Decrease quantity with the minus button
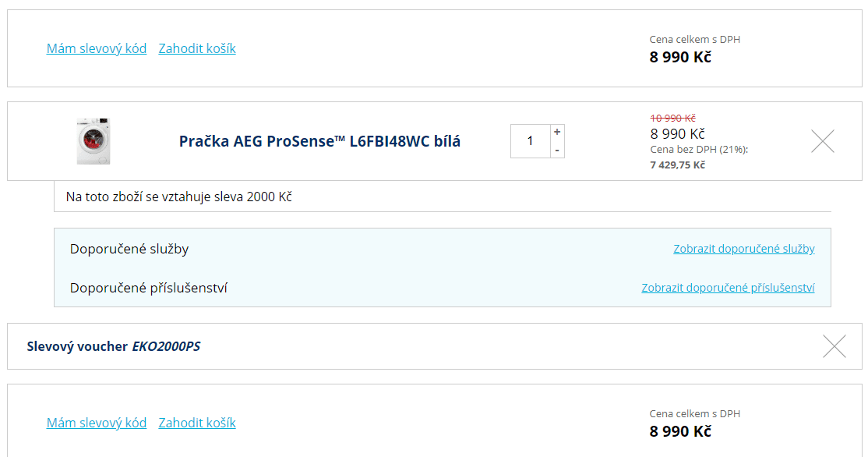This screenshot has height=457, width=868. (x=557, y=150)
